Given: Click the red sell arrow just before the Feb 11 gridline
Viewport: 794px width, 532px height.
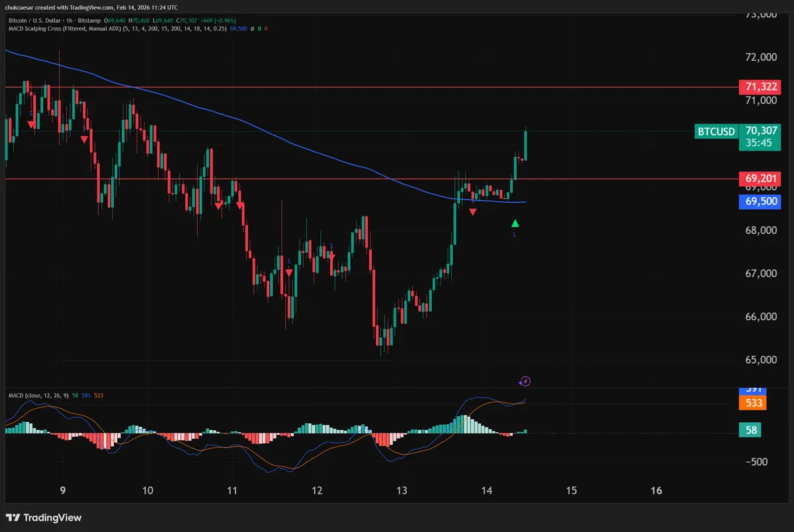Looking at the screenshot, I should click(x=218, y=206).
